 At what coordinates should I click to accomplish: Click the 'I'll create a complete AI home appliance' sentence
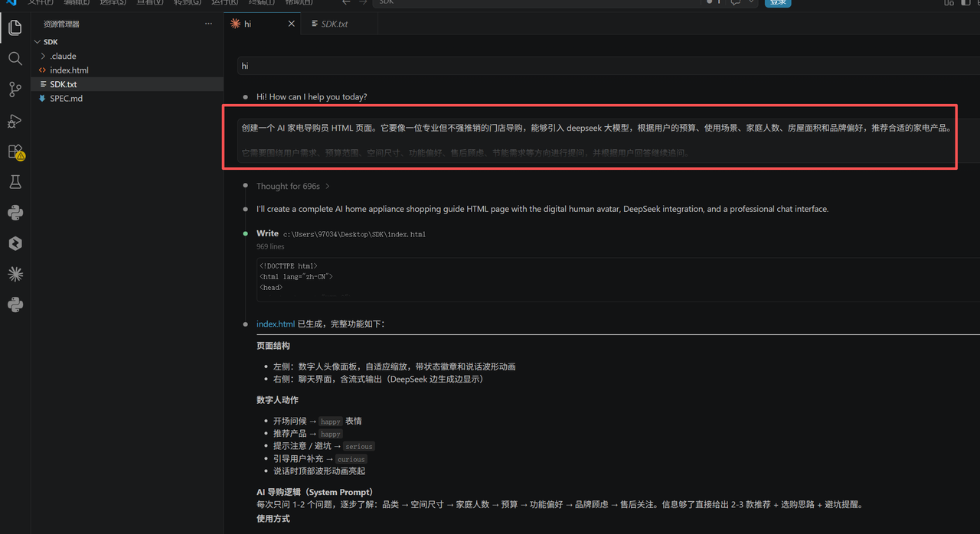(x=542, y=209)
